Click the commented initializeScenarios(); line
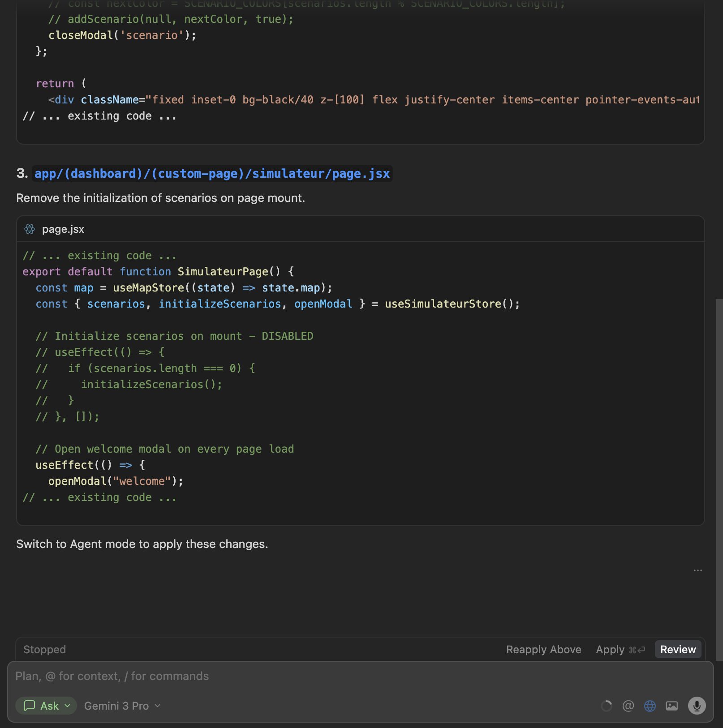This screenshot has width=723, height=728. 129,384
